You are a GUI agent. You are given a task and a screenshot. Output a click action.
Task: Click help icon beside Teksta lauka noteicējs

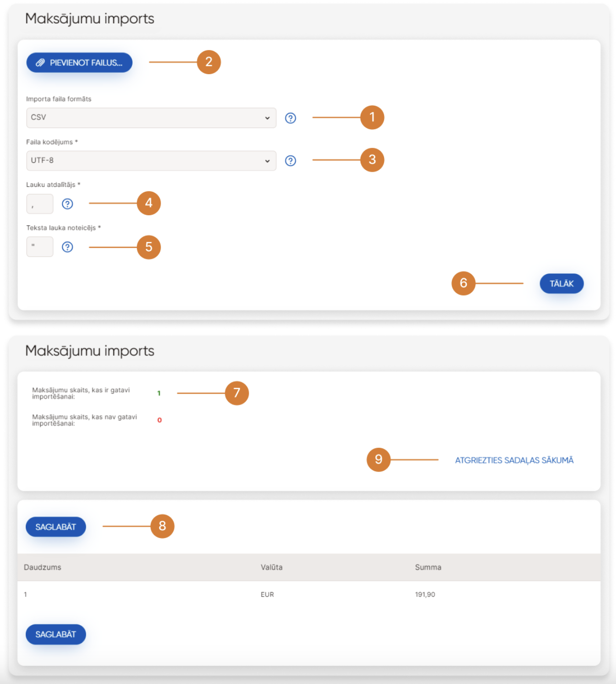pos(67,247)
